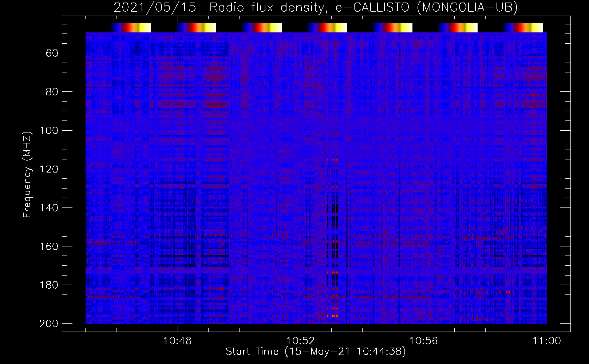Click the 200 frequency tick label
This screenshot has width=589, height=364.
point(49,324)
